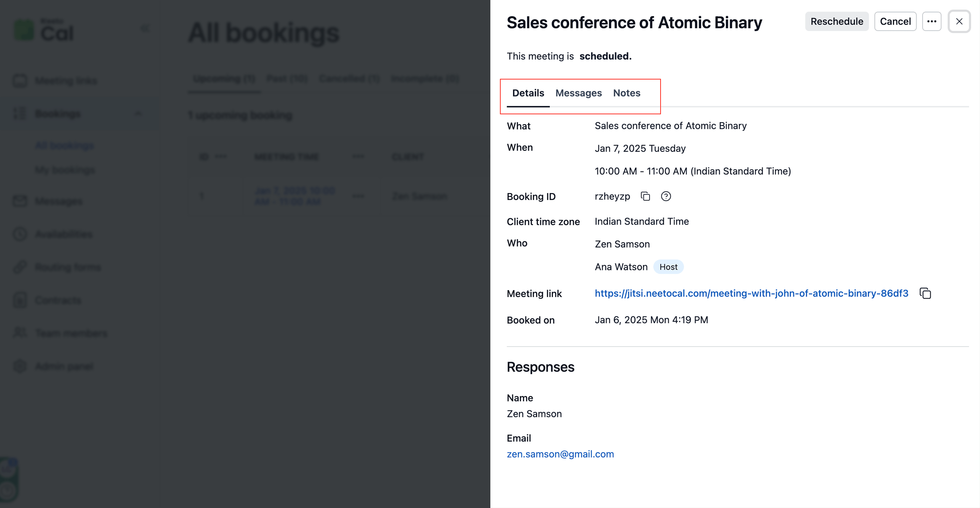Open the Notes tab
The height and width of the screenshot is (508, 980).
click(x=626, y=93)
